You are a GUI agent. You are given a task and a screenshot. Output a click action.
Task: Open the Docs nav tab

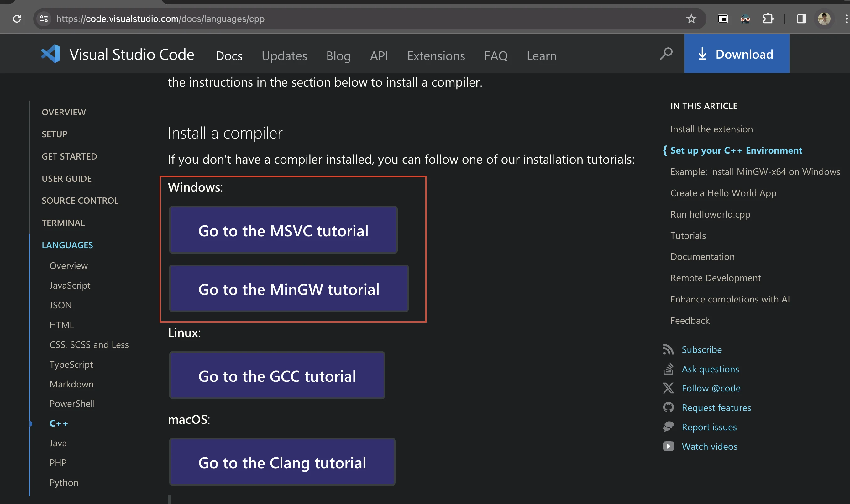click(229, 56)
